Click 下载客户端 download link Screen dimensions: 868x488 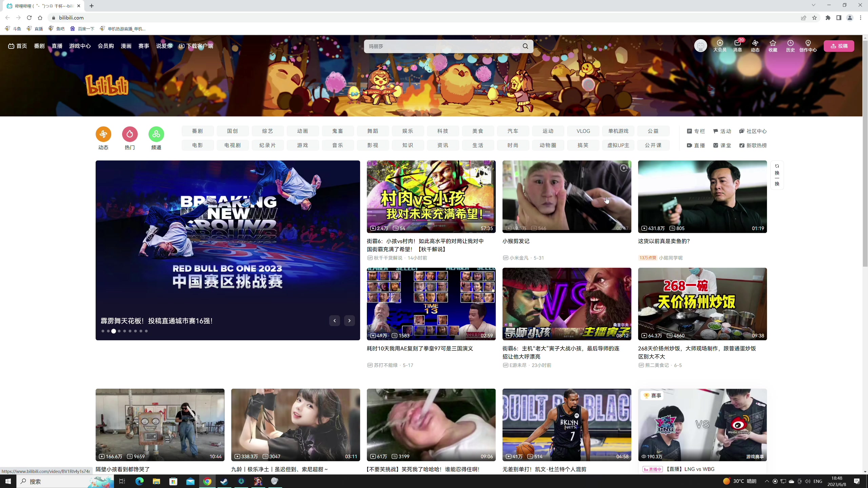pyautogui.click(x=196, y=46)
